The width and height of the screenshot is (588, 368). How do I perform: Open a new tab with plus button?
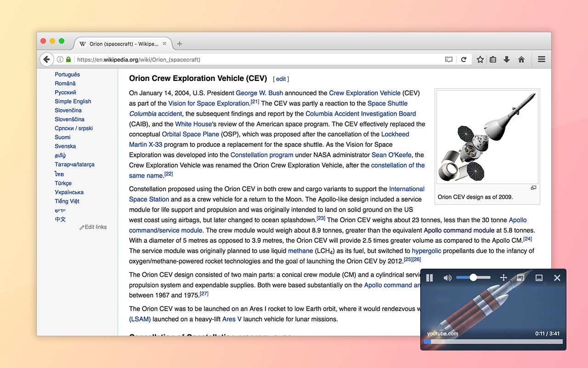pyautogui.click(x=180, y=44)
